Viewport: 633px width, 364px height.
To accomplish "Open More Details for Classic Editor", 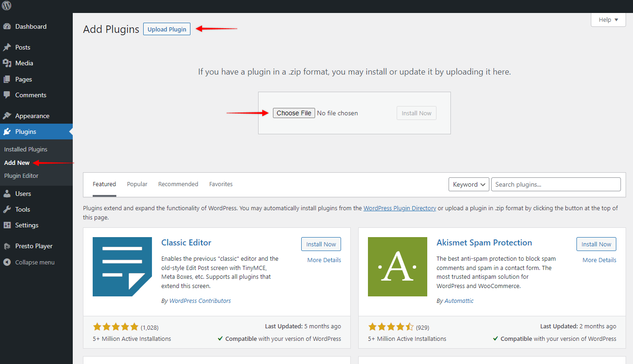I will (x=324, y=260).
